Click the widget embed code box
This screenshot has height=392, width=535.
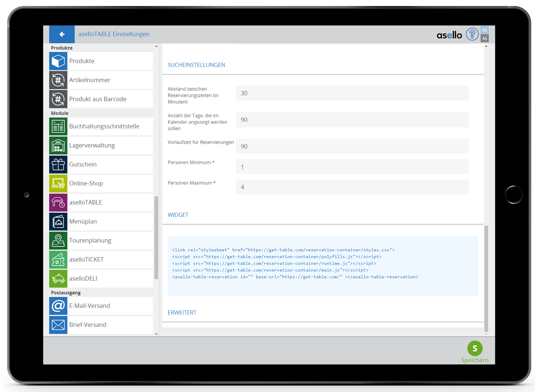[x=322, y=266]
